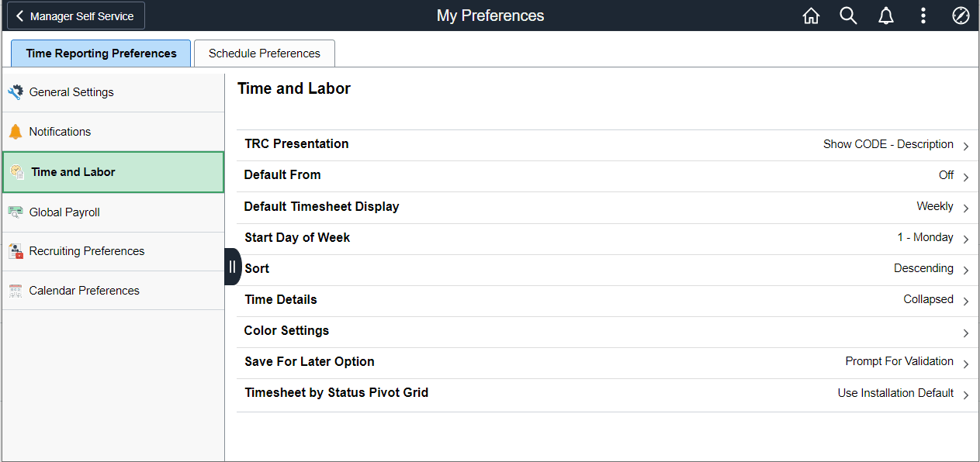The width and height of the screenshot is (980, 462).
Task: Click the Recruiting Preferences sidebar icon
Action: click(x=16, y=251)
